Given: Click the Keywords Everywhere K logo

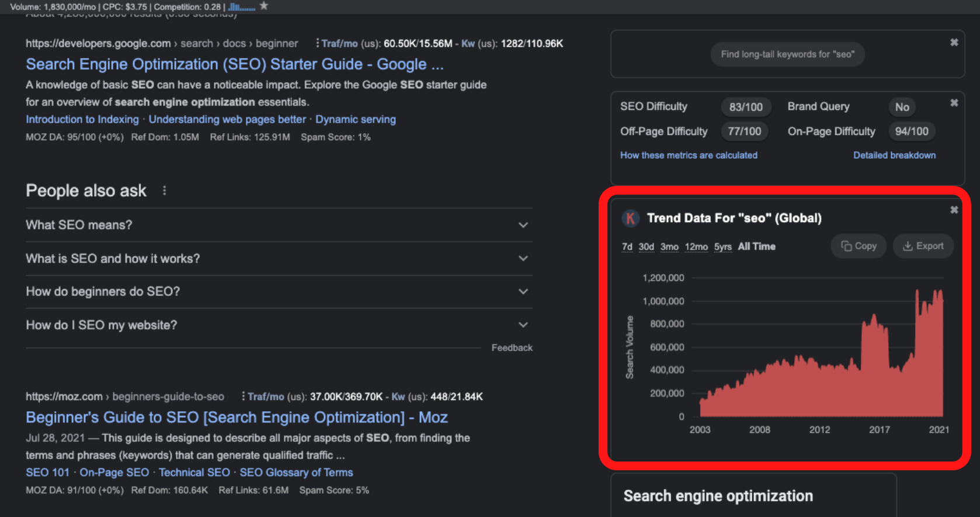Looking at the screenshot, I should (x=630, y=218).
